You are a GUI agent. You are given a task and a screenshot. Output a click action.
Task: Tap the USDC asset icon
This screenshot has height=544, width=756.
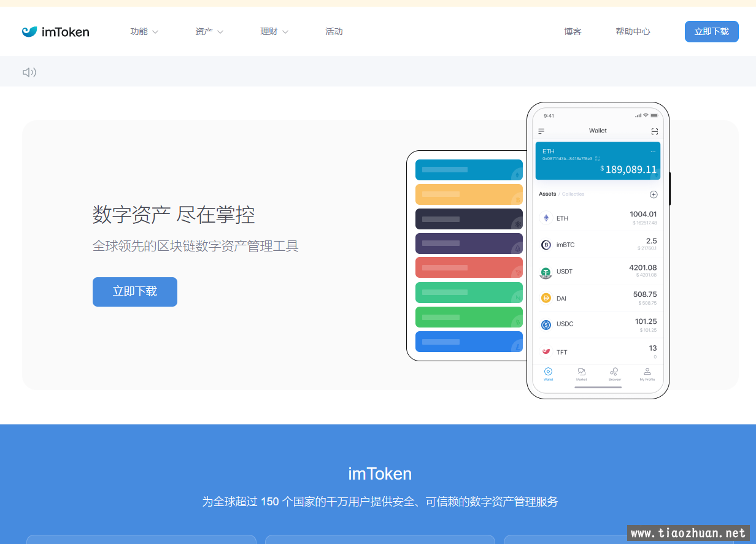coord(546,324)
